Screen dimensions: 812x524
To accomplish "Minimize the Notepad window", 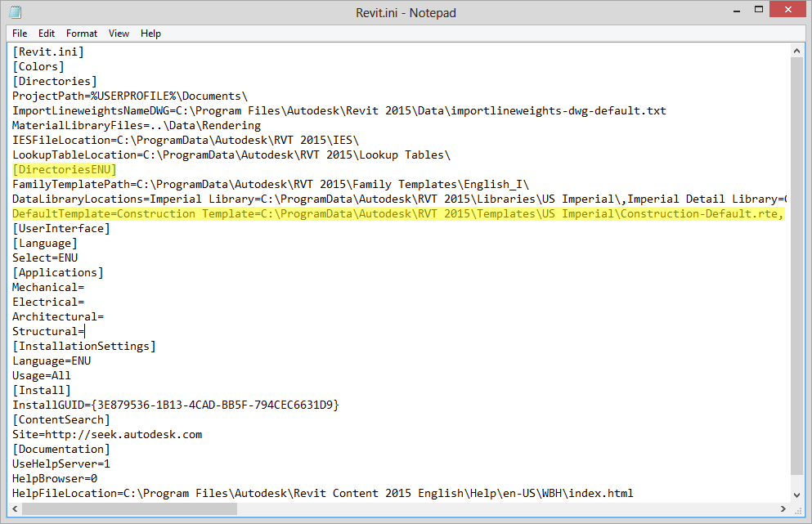I will point(737,11).
